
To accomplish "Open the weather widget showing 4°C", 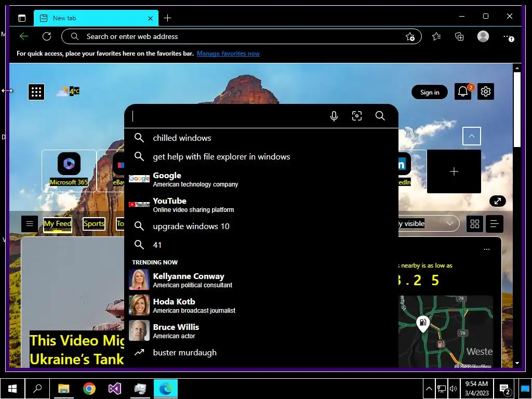I will coord(68,91).
